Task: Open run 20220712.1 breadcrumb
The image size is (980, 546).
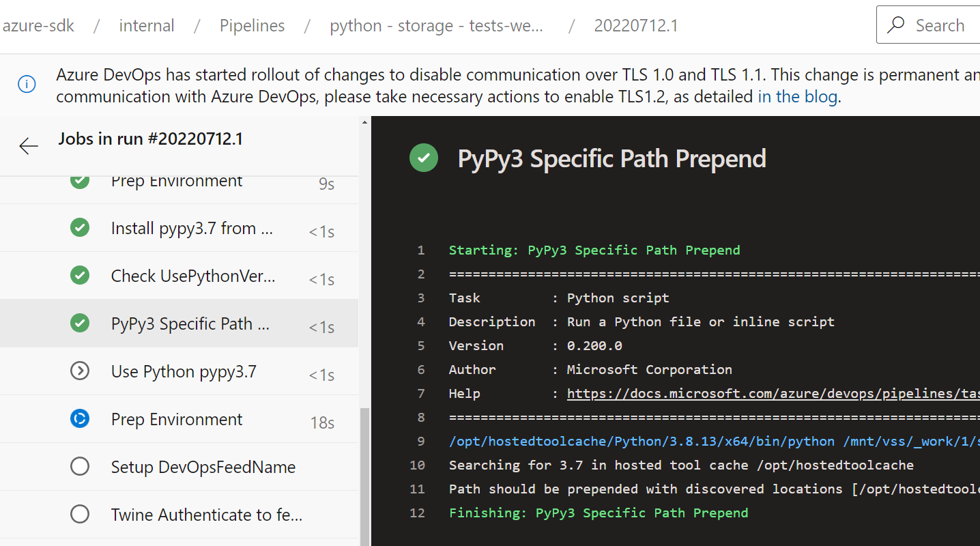Action: [636, 26]
